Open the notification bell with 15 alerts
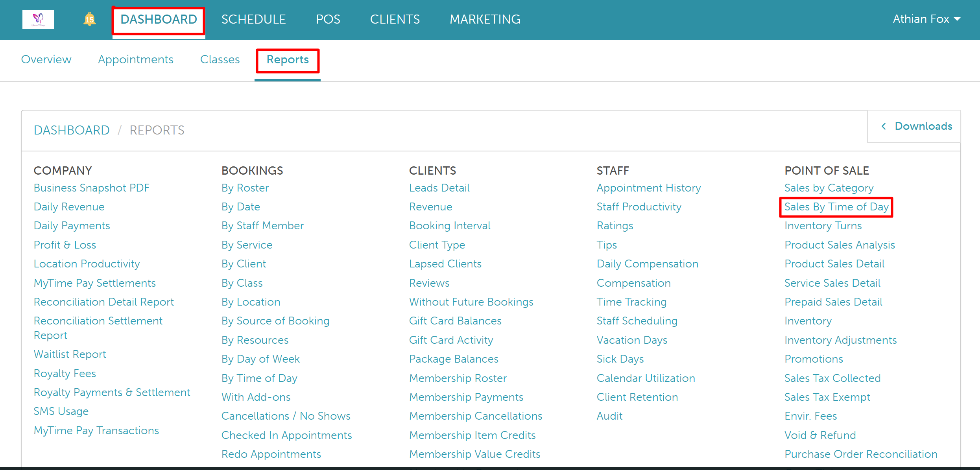980x470 pixels. (90, 19)
